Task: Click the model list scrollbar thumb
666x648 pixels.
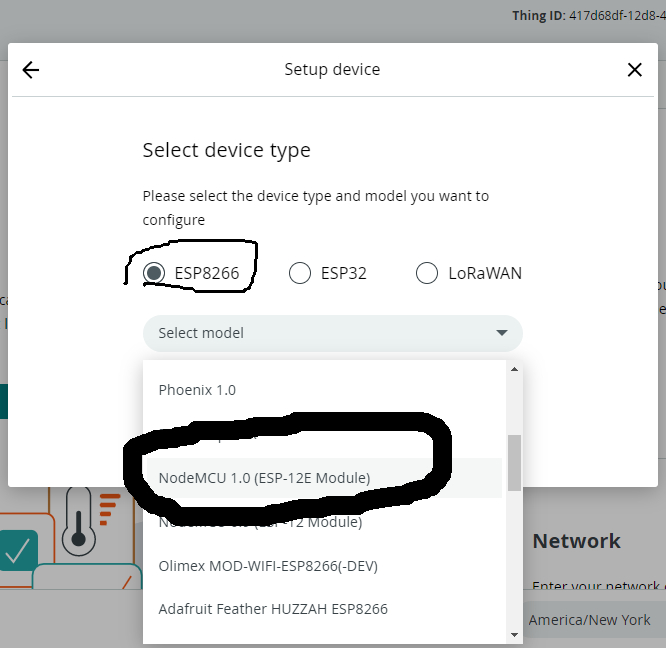Action: coord(514,463)
